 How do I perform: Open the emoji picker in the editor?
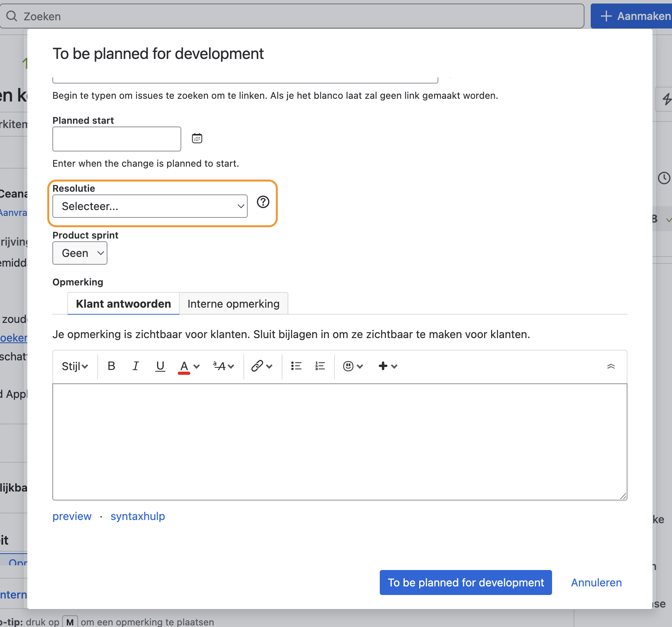pyautogui.click(x=353, y=366)
